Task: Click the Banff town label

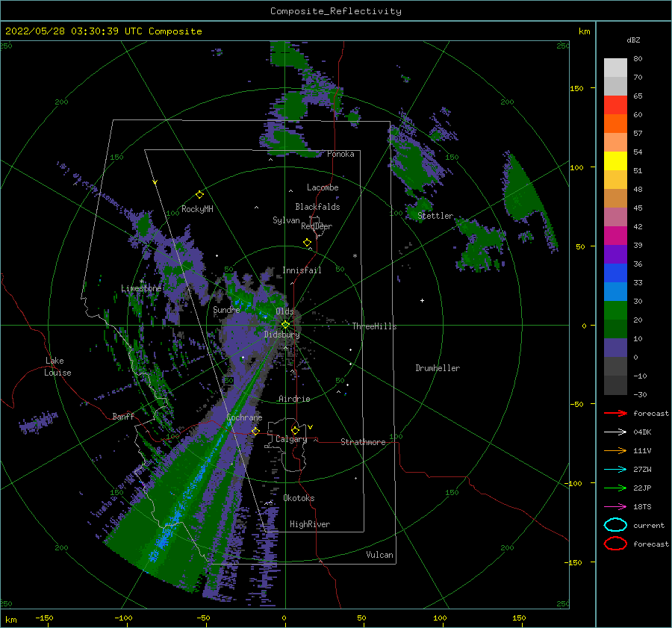Action: click(123, 416)
